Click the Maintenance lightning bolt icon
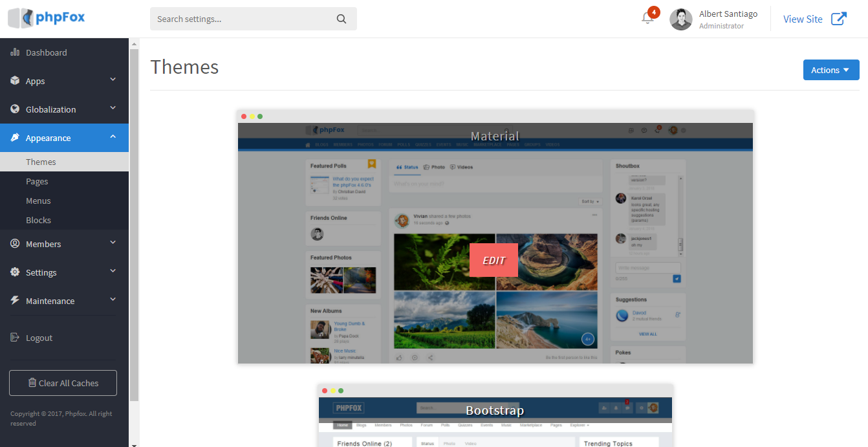The height and width of the screenshot is (447, 868). (x=15, y=301)
